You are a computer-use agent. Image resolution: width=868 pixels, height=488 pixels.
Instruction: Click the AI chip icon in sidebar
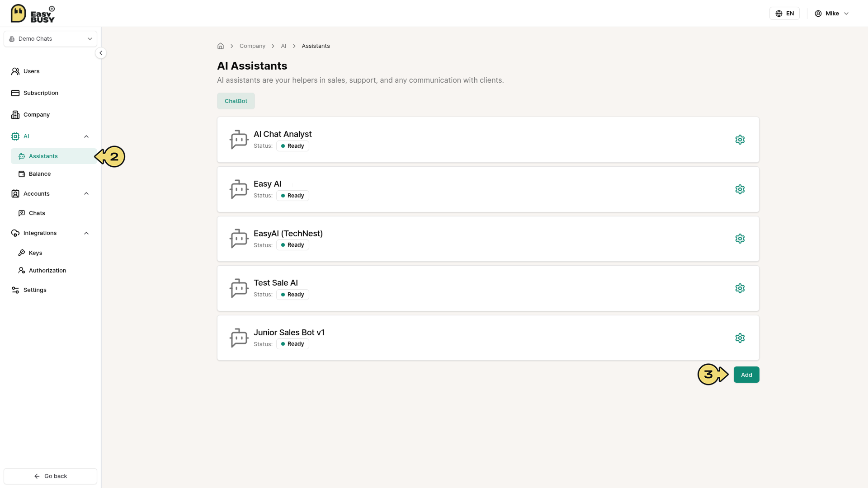pos(15,136)
